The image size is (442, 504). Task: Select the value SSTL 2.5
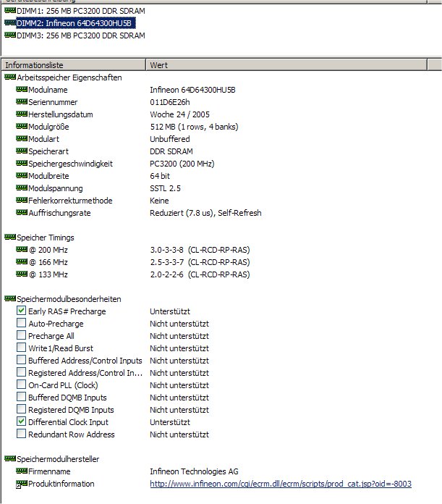pos(166,188)
